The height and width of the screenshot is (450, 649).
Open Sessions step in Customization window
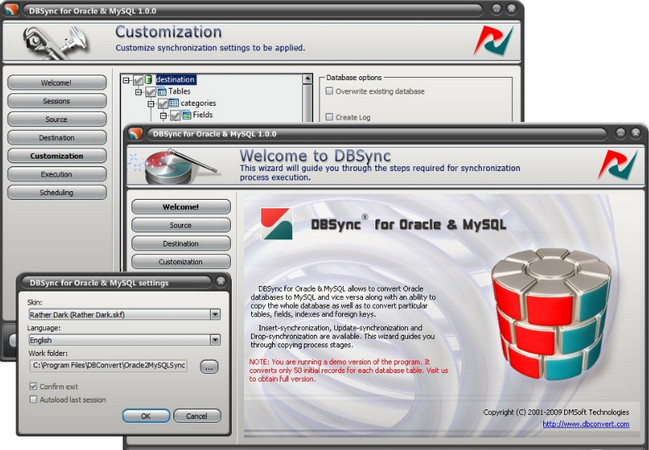coord(57,101)
